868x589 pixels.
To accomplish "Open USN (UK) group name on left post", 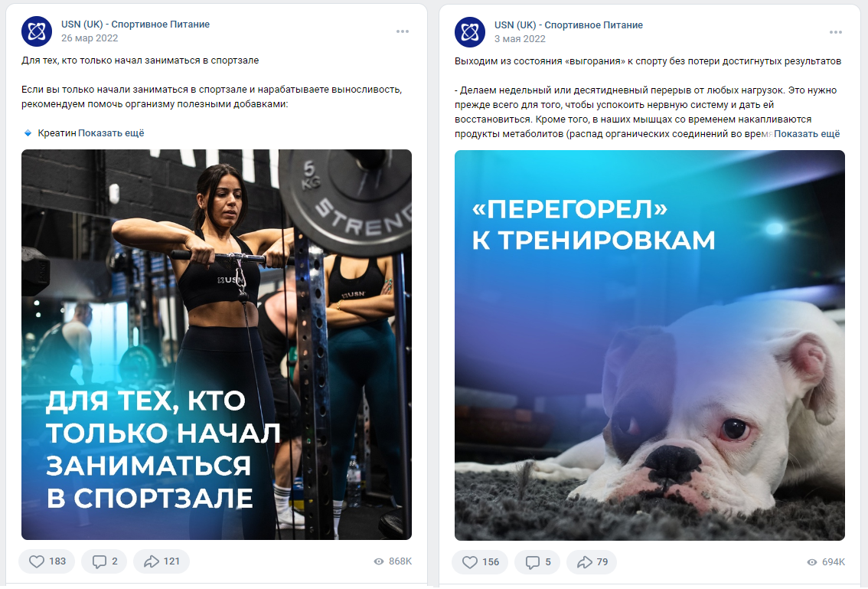I will pos(135,25).
